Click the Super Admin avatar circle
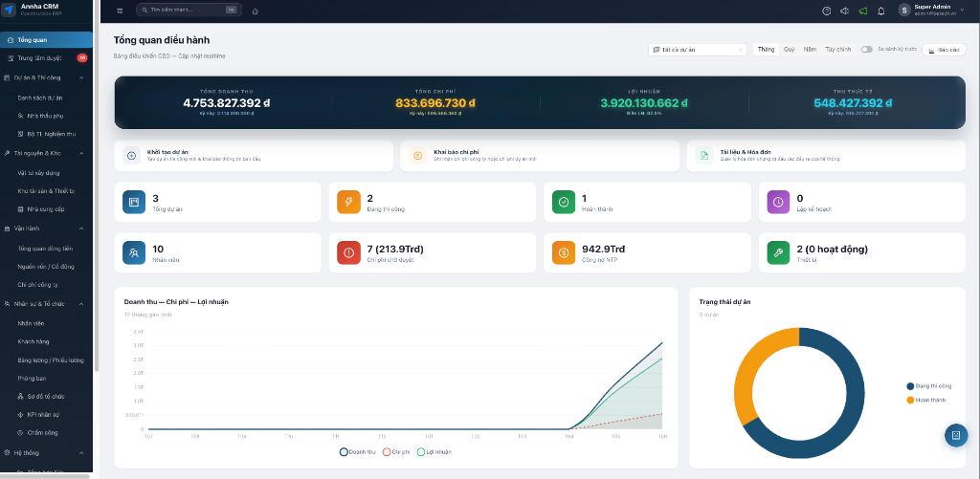The height and width of the screenshot is (479, 980). coord(904,10)
